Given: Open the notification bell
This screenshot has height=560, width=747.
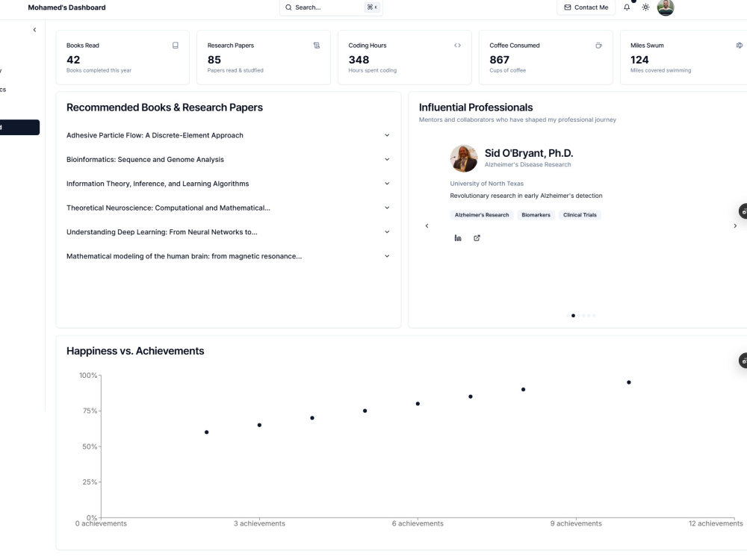Looking at the screenshot, I should coord(626,7).
